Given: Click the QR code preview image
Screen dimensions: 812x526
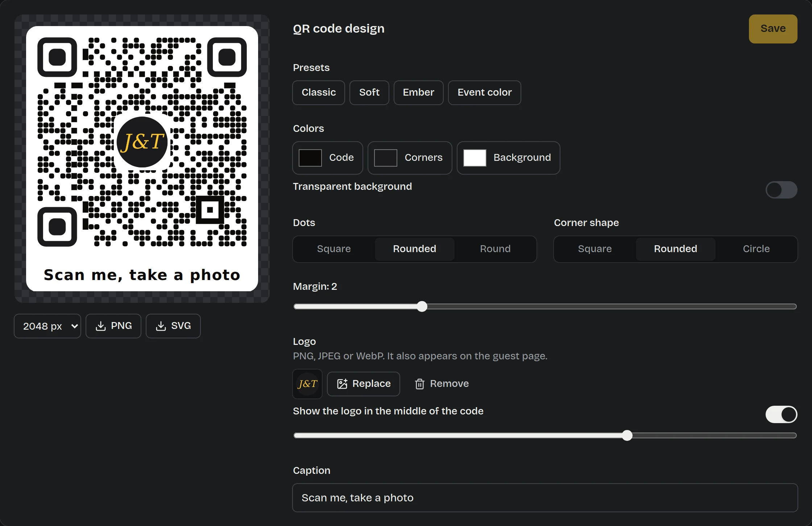Looking at the screenshot, I should [142, 159].
